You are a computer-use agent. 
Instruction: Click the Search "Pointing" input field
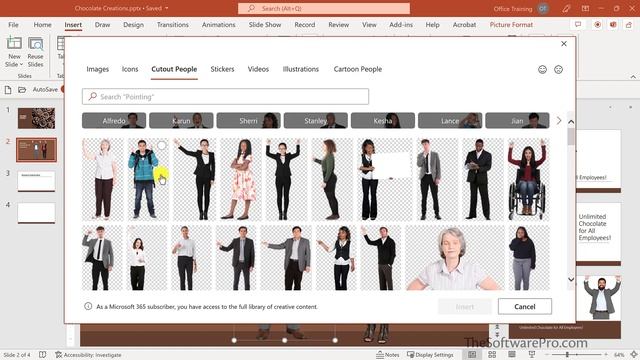225,96
